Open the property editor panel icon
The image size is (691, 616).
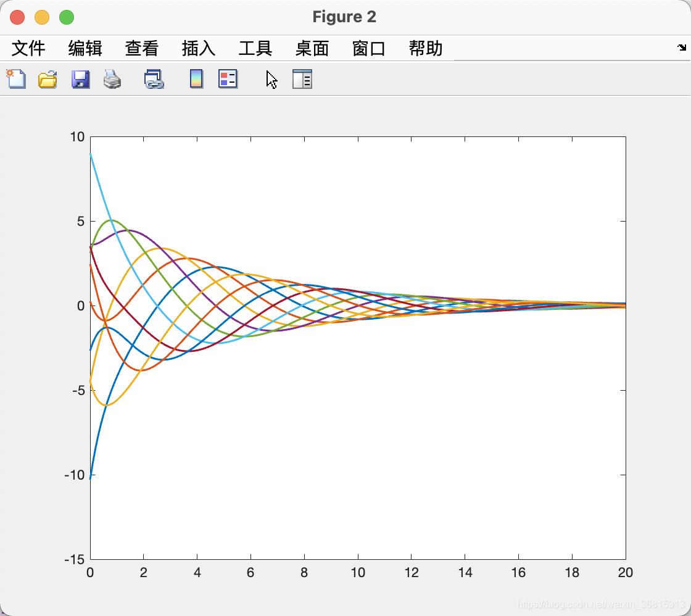(302, 79)
